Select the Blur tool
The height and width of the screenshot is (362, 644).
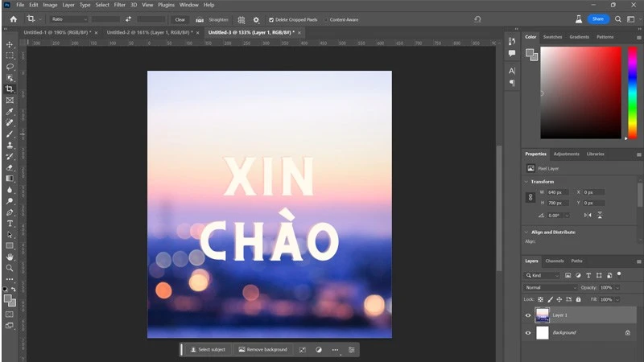click(x=10, y=190)
